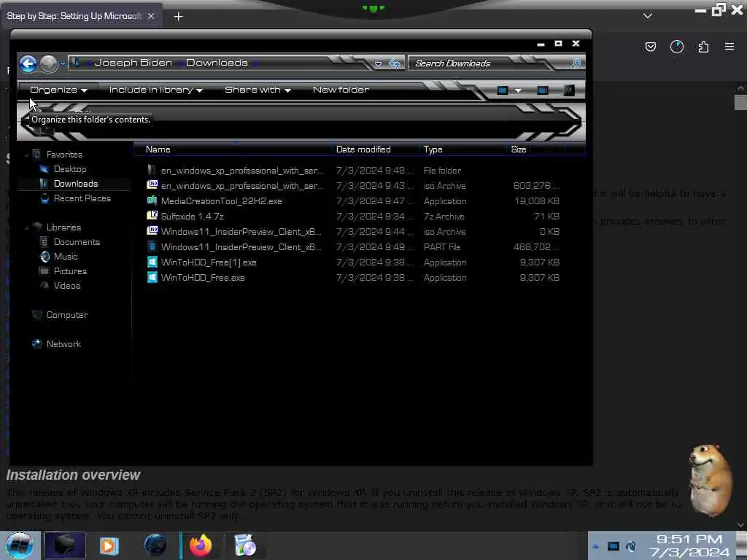The width and height of the screenshot is (747, 560).
Task: Select the Windows11_InsiderPreview iso Archive file
Action: click(x=352, y=232)
